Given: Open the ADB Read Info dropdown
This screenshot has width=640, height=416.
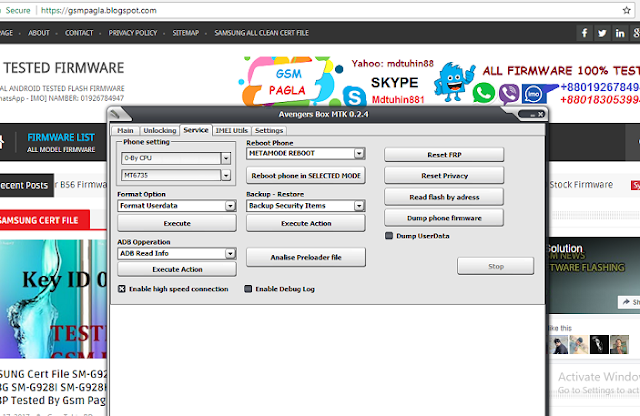Looking at the screenshot, I should (230, 254).
